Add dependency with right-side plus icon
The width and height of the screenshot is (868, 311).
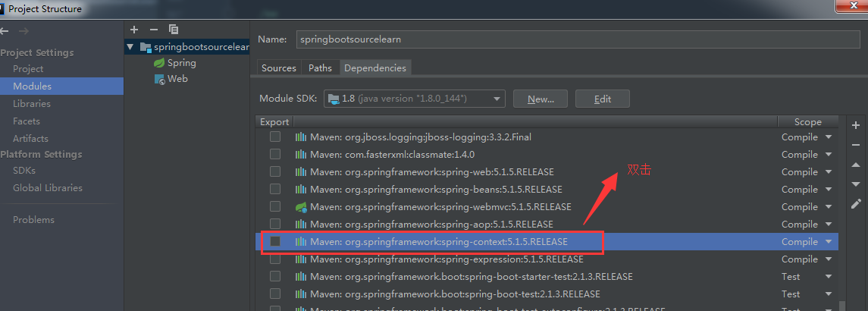point(856,126)
